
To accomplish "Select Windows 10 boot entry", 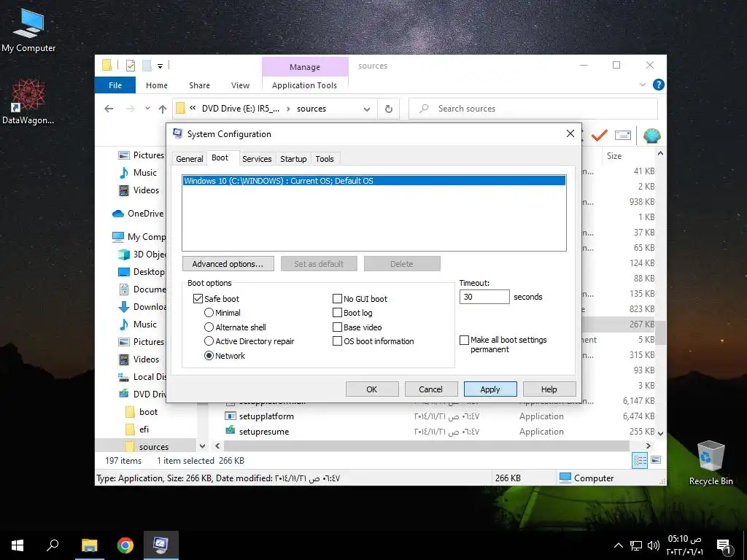I will 374,181.
